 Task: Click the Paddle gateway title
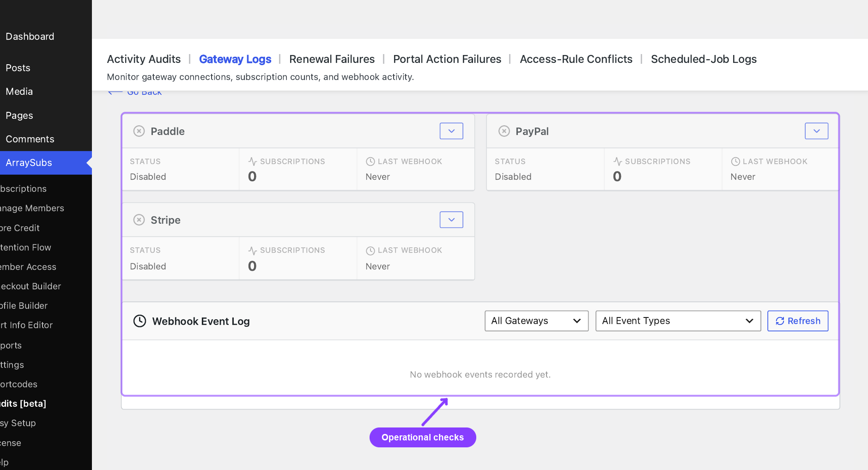point(168,131)
